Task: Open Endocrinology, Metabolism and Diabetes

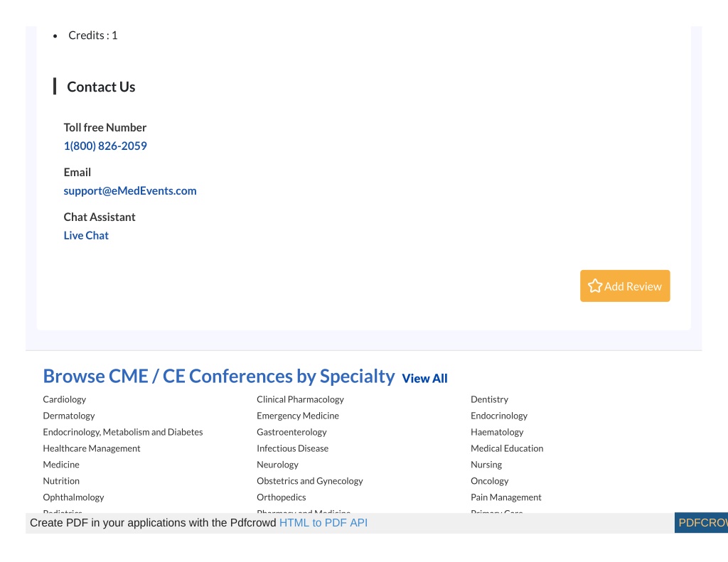Action: [x=122, y=431]
